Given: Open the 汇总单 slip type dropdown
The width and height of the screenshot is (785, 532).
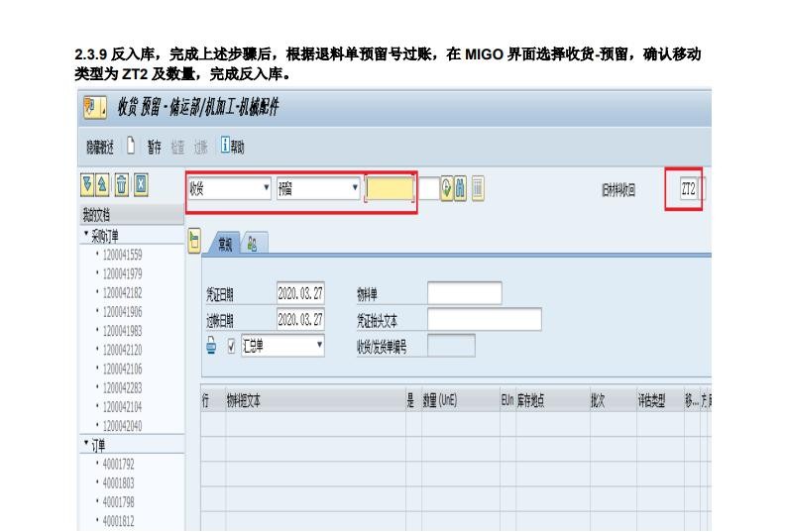Looking at the screenshot, I should pos(319,346).
